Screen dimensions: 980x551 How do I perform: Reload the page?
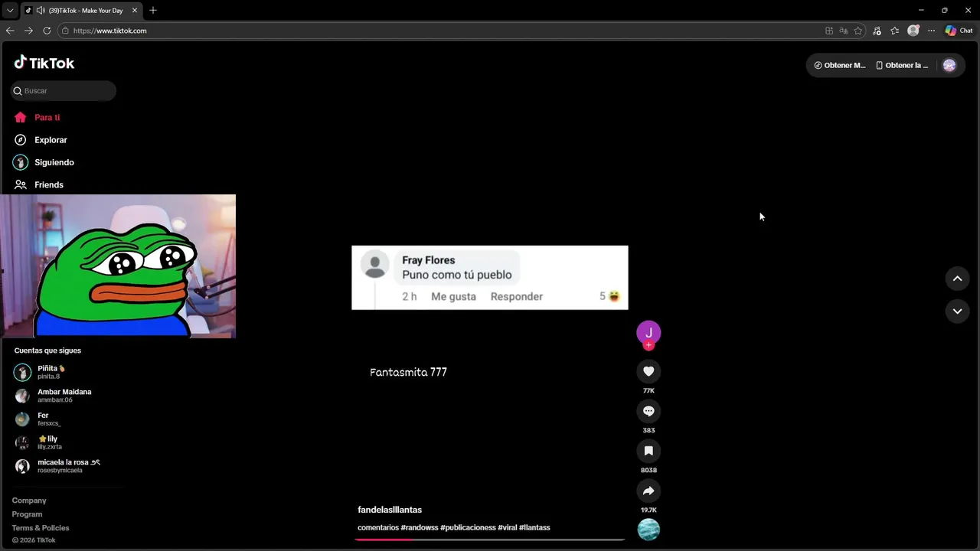pyautogui.click(x=47, y=31)
